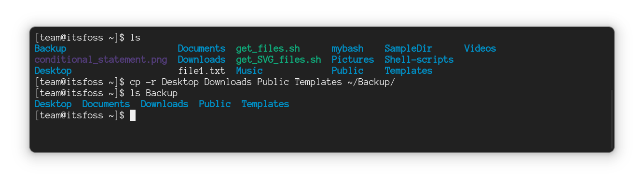Screen dimensions: 644x185
Task: Click Desktop in the Backup listing
Action: click(53, 104)
